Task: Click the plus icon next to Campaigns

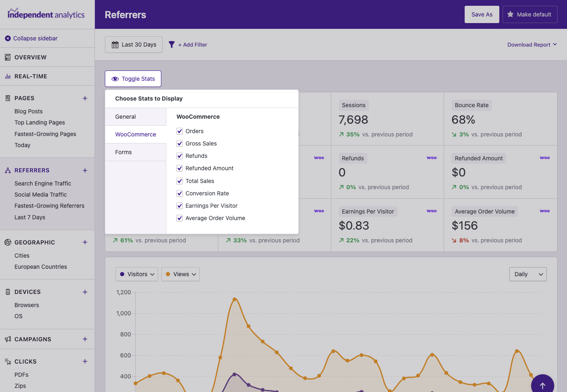Action: (85, 339)
